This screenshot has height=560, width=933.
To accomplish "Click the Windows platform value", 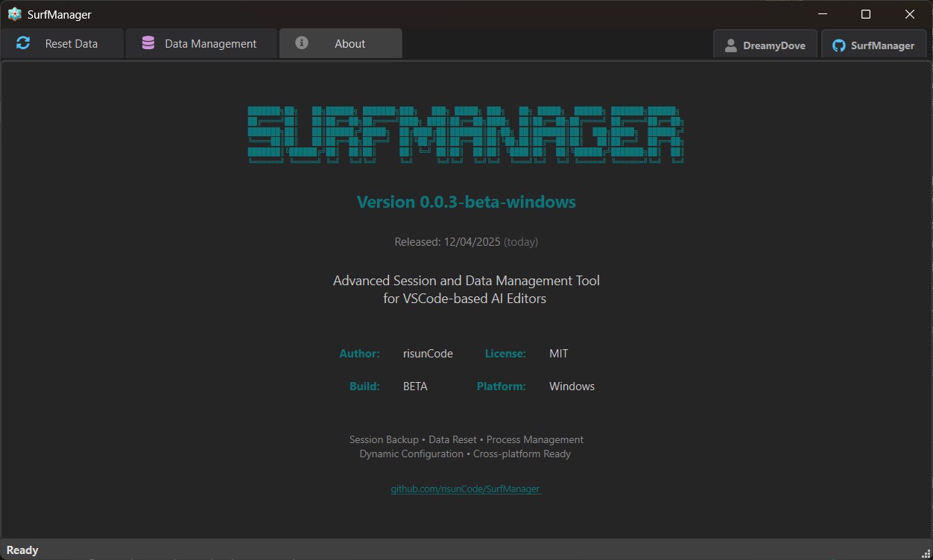I will click(x=572, y=386).
